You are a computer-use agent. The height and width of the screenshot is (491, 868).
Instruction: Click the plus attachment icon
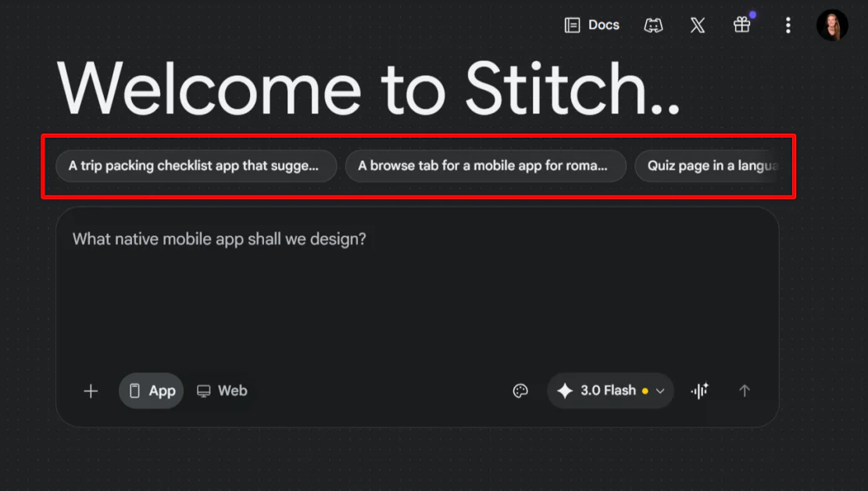click(x=91, y=390)
